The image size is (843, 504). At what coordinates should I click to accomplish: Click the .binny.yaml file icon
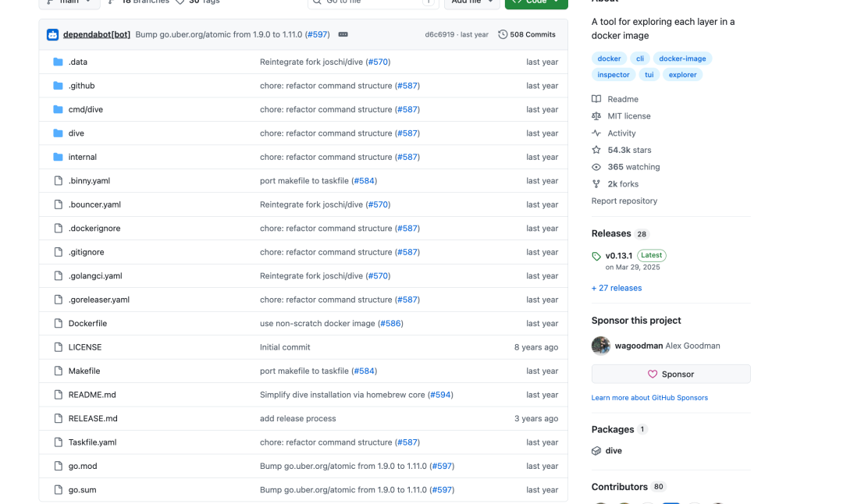[58, 180]
